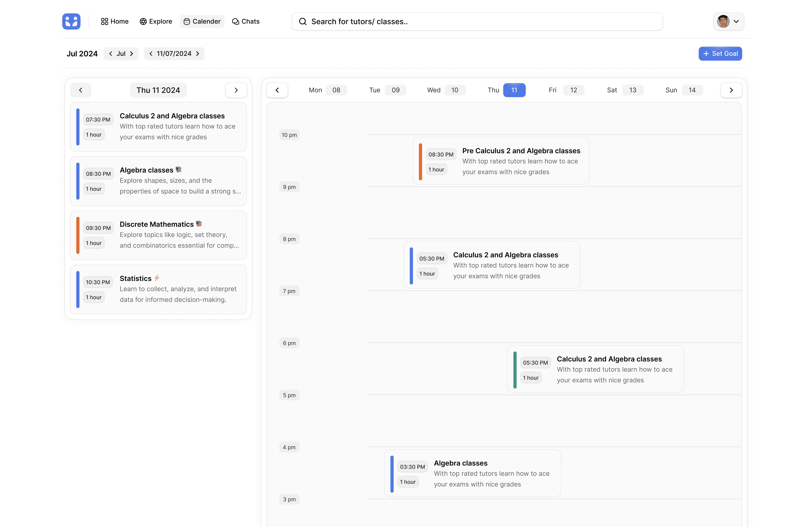The image size is (812, 527).
Task: Click the Thu 11 2024 date label
Action: (158, 90)
